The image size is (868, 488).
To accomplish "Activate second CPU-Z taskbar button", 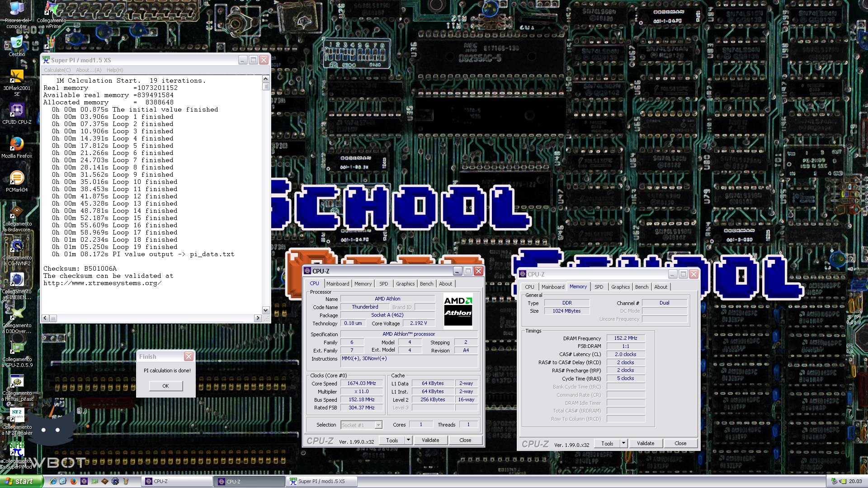I will coord(250,481).
